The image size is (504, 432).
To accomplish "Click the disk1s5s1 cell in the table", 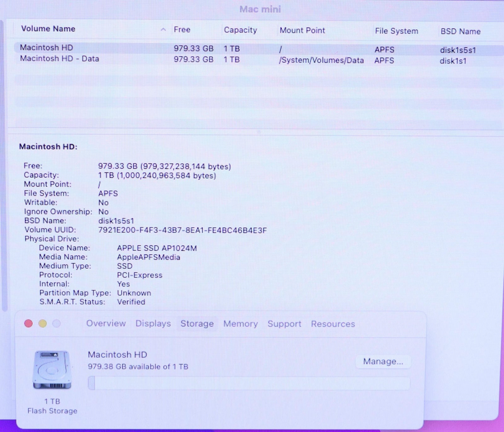I will coord(458,50).
